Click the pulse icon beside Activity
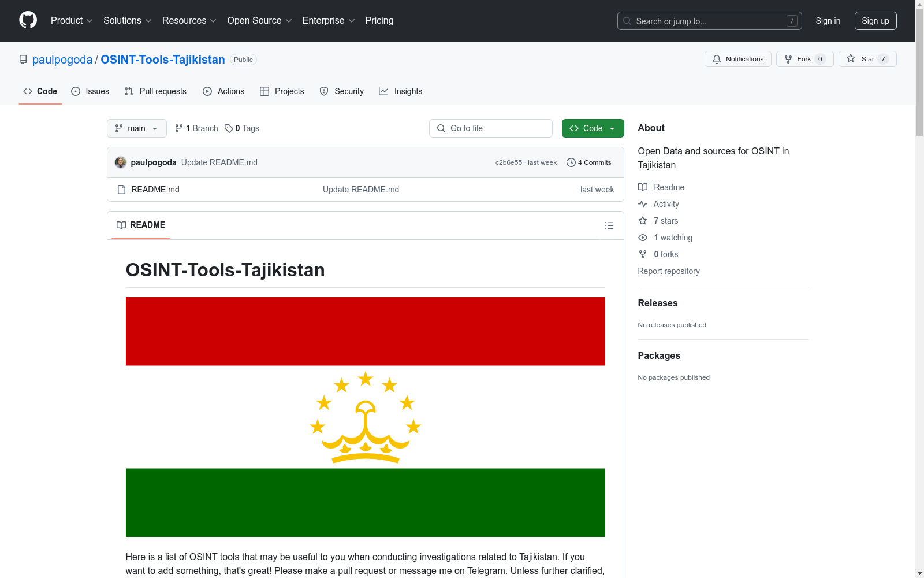Viewport: 924px width, 578px height. [643, 204]
